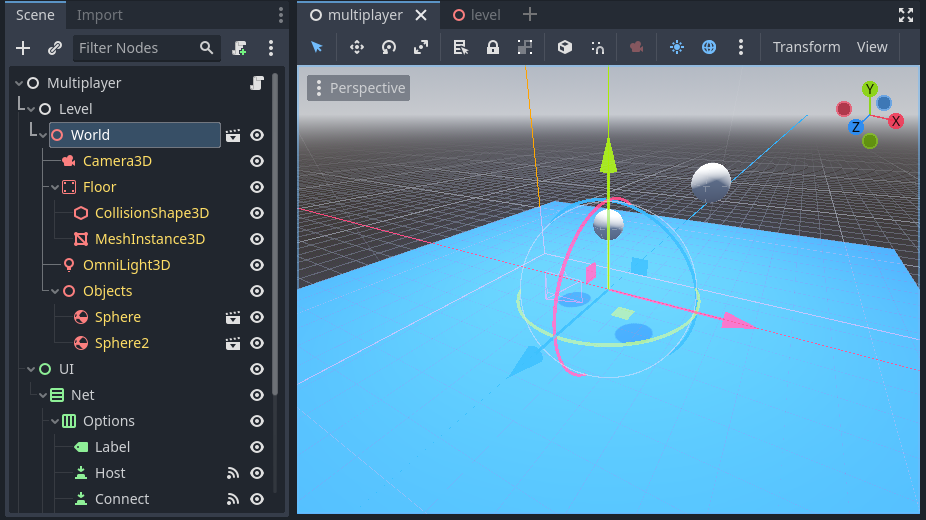Click the Connect node signals icon
The image size is (926, 520).
(x=233, y=499)
